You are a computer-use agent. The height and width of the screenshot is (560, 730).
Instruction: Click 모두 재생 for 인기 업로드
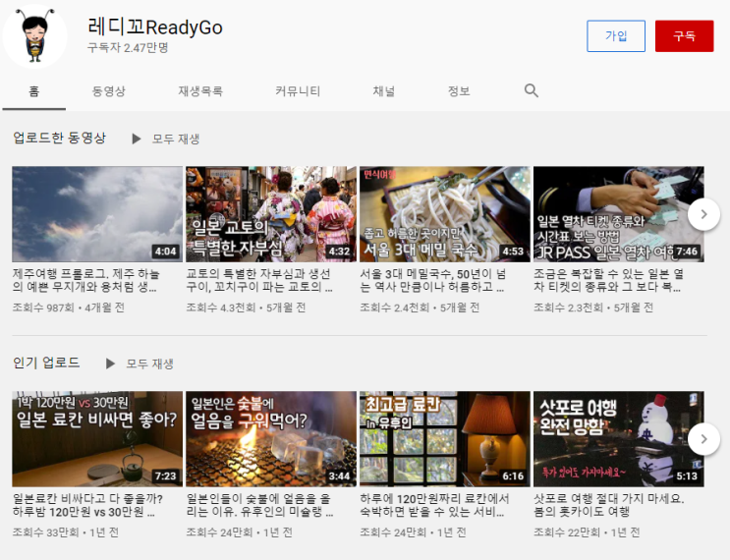pyautogui.click(x=149, y=364)
